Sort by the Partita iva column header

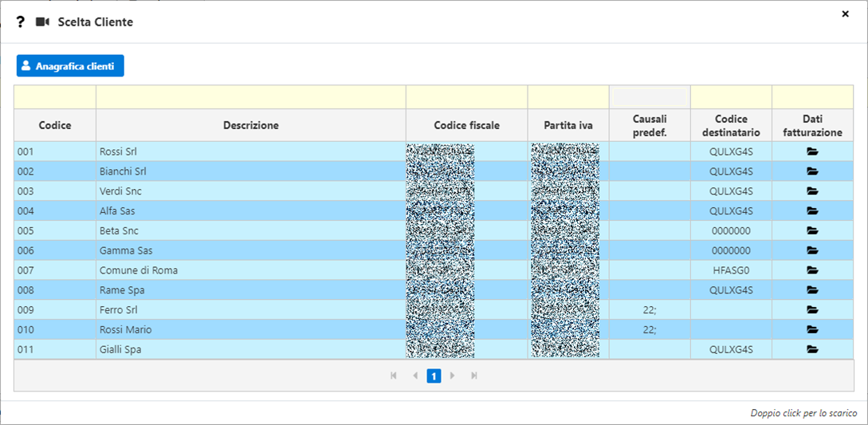[568, 125]
